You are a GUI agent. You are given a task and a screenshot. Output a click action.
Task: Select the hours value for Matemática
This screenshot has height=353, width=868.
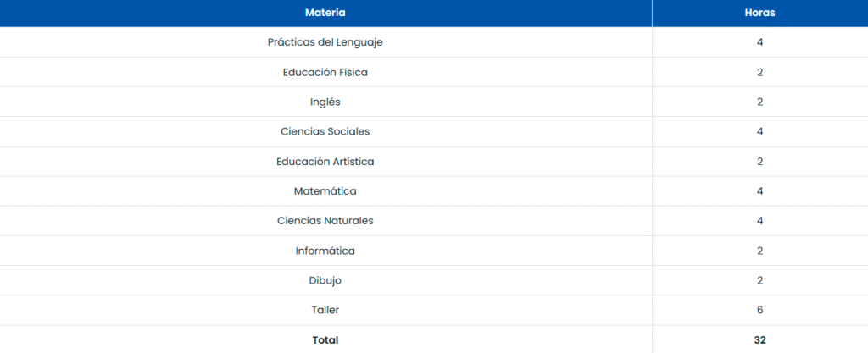pos(759,191)
